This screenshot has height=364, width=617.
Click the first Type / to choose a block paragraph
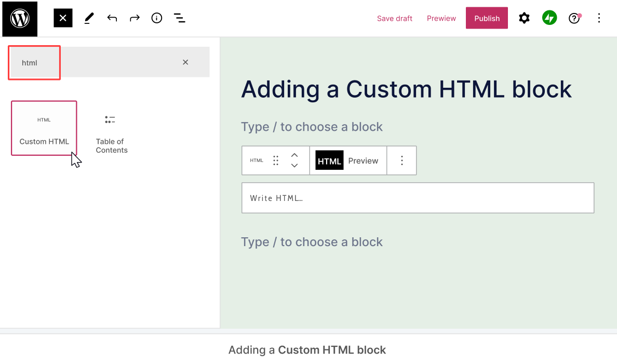[312, 127]
